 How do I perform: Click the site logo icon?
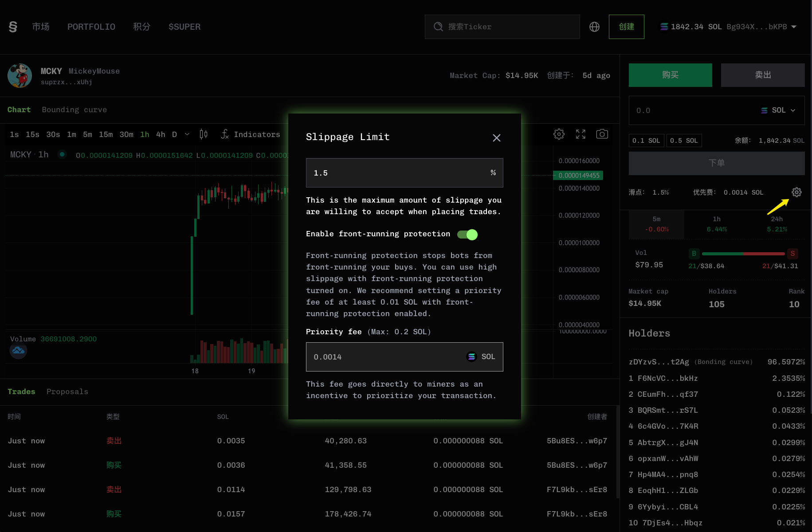click(x=13, y=27)
